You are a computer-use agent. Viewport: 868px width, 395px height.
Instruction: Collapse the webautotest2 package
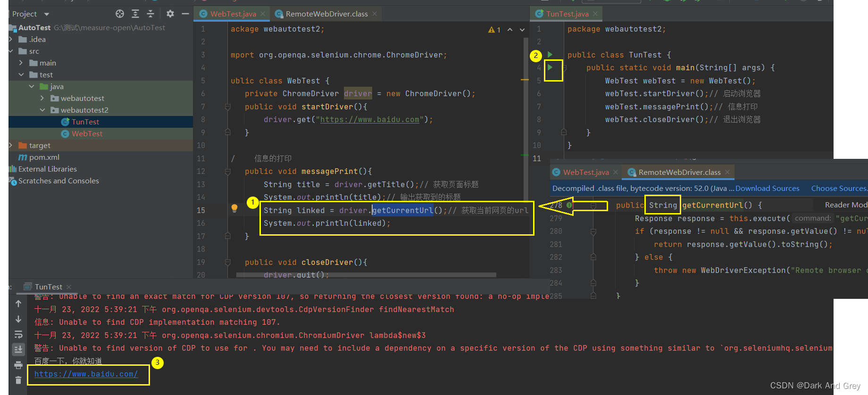tap(42, 110)
